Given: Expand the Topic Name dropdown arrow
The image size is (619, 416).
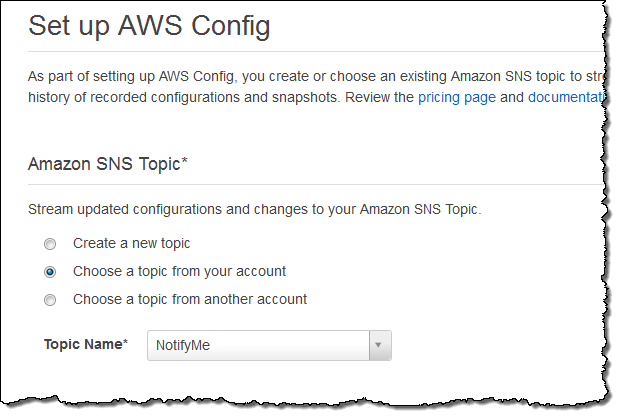Looking at the screenshot, I should [379, 346].
